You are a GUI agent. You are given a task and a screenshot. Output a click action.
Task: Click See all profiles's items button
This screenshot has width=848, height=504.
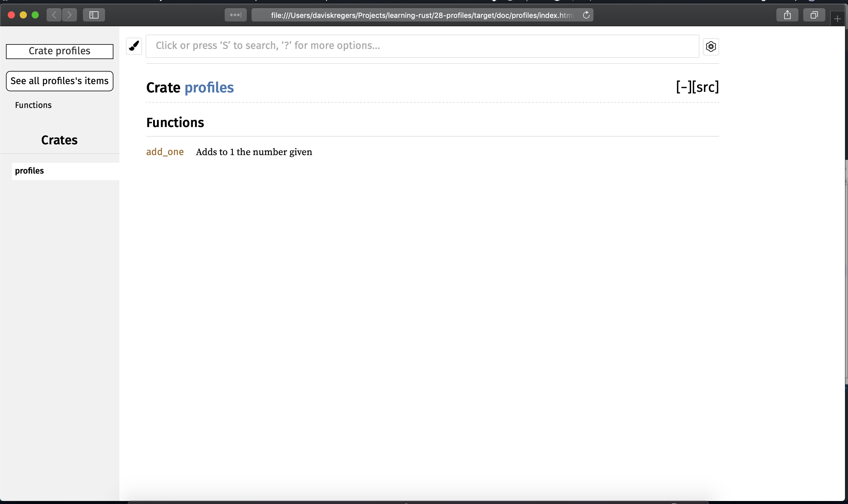[x=59, y=81]
